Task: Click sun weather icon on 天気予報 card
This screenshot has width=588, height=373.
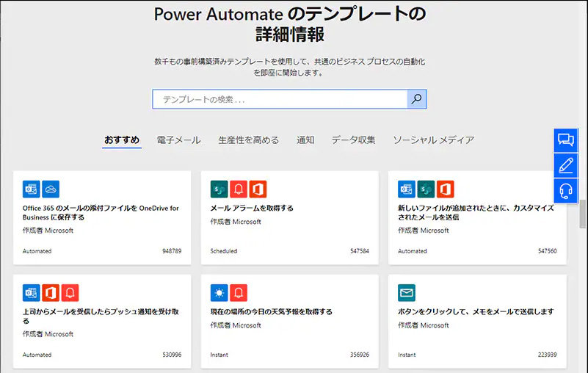Action: pos(219,293)
